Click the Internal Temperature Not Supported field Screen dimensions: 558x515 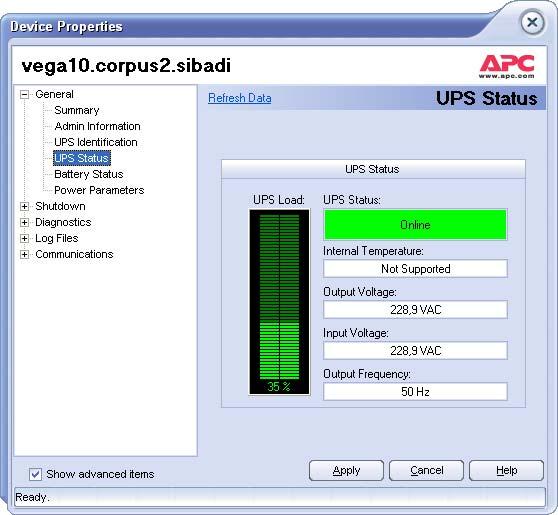click(415, 268)
